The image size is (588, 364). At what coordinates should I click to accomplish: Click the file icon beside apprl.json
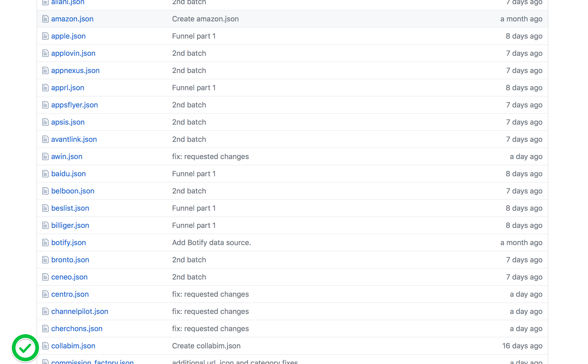pyautogui.click(x=45, y=88)
